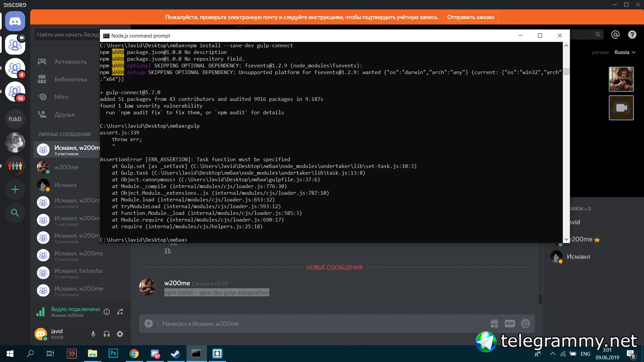Toggle headphones deafen for javid
The height and width of the screenshot is (362, 644).
(x=107, y=334)
